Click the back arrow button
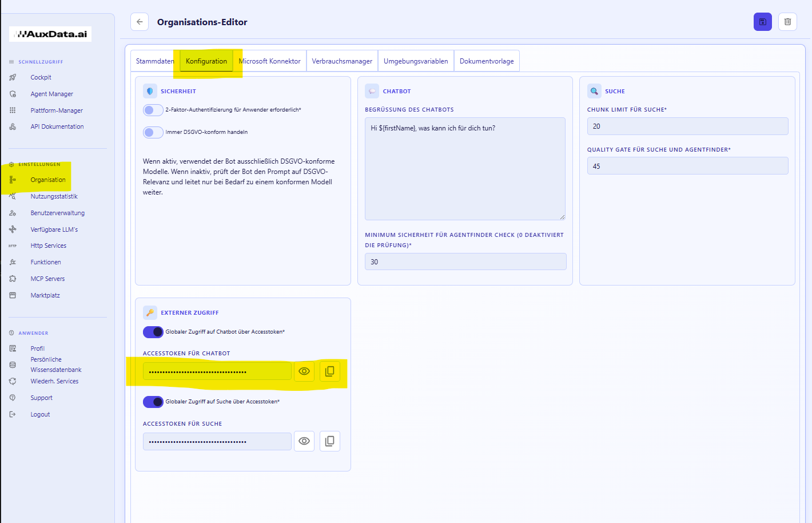The width and height of the screenshot is (812, 523). pos(140,22)
